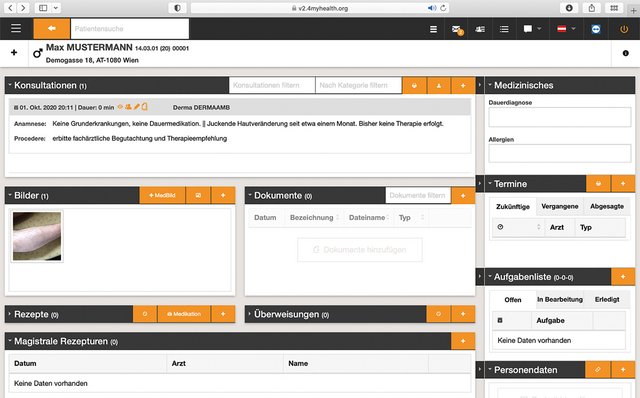Add new image with Bilder plus button
Screen dimensions: 640x398
click(x=223, y=196)
